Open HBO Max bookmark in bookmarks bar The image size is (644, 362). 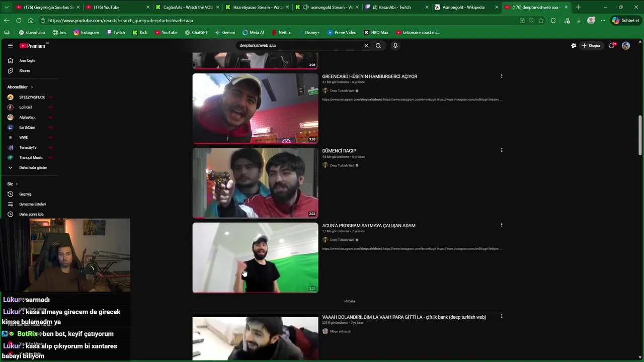click(376, 33)
